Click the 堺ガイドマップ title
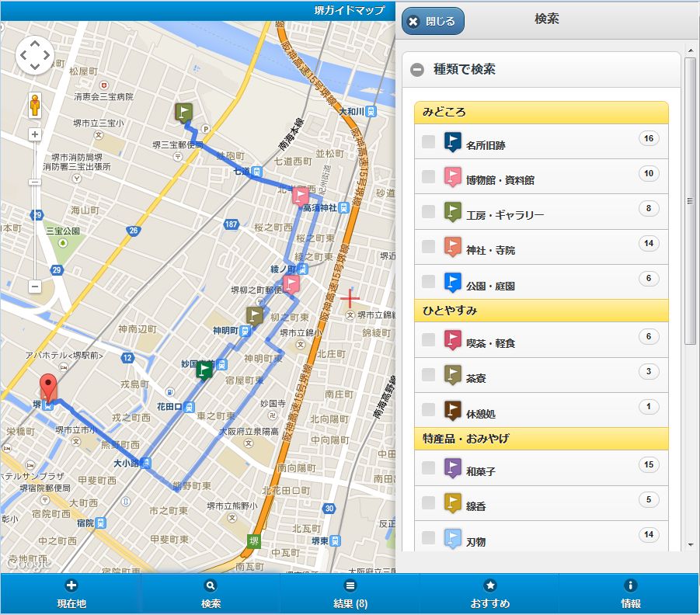The width and height of the screenshot is (700, 615). pyautogui.click(x=349, y=10)
